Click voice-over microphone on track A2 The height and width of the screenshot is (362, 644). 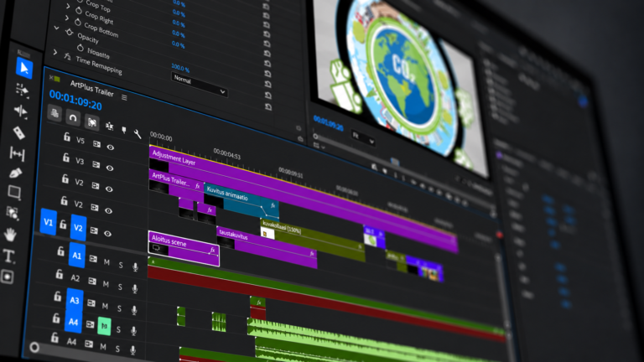(135, 288)
